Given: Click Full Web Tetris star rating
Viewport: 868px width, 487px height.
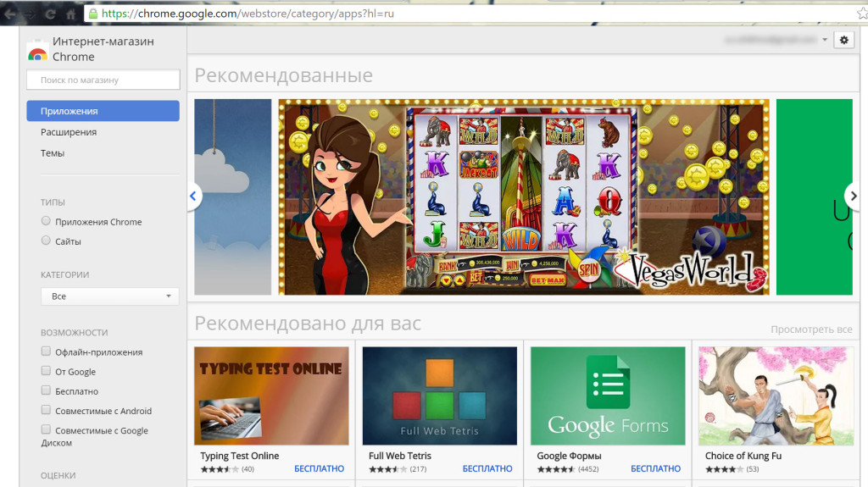Looking at the screenshot, I should (388, 469).
